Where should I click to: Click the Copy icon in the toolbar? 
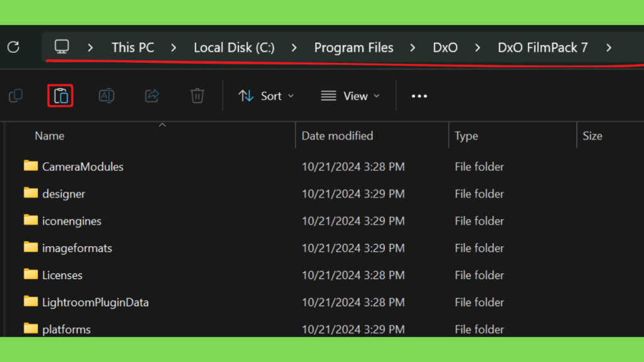(x=16, y=96)
